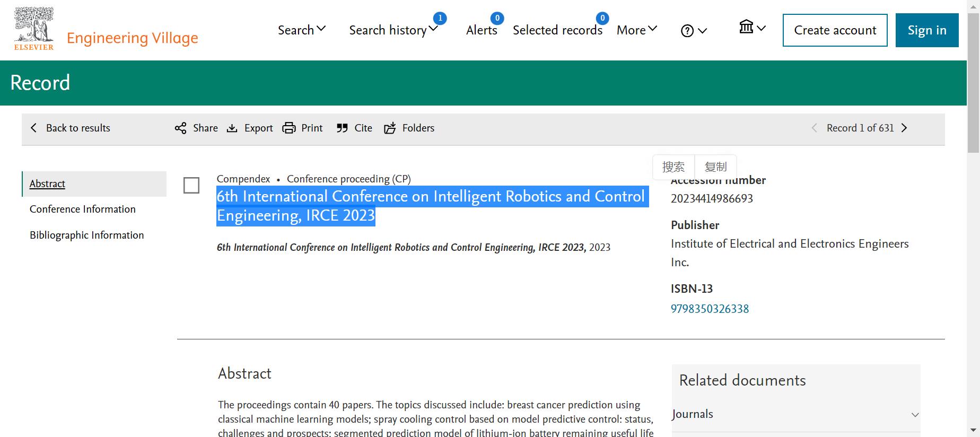Jump to Conference Information section
This screenshot has height=437, width=980.
(83, 209)
